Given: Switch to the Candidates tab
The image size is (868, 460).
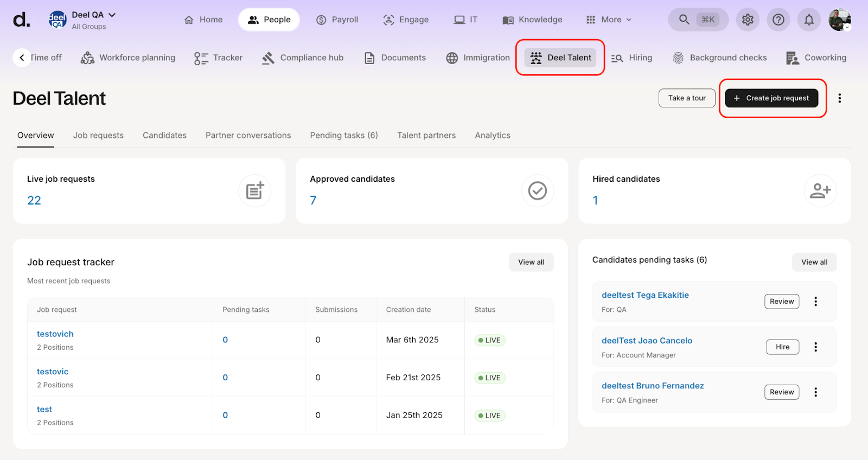Looking at the screenshot, I should pos(164,136).
